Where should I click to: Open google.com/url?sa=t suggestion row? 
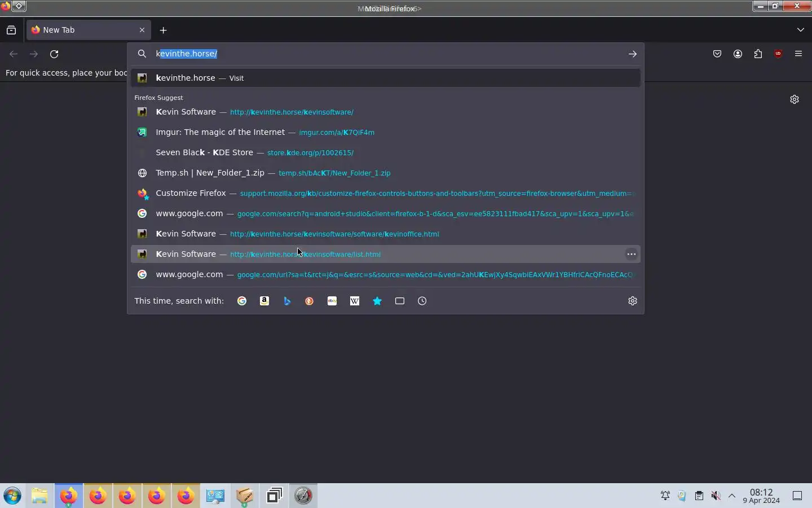[386, 274]
